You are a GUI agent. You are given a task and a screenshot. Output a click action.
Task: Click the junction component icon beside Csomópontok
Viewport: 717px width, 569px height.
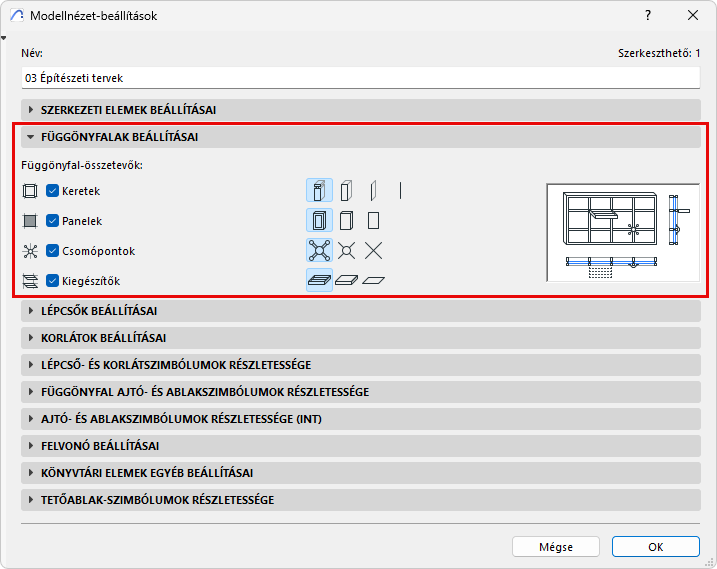30,251
